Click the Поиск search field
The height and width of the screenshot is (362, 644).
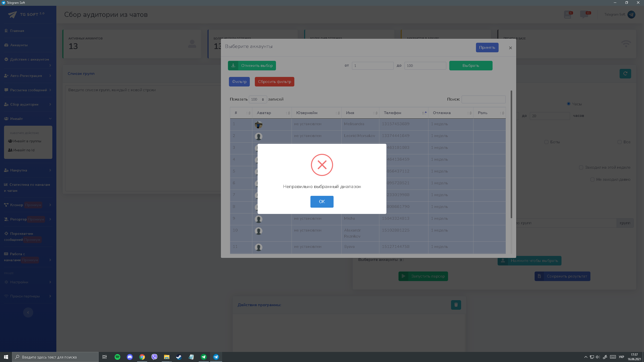pyautogui.click(x=483, y=99)
